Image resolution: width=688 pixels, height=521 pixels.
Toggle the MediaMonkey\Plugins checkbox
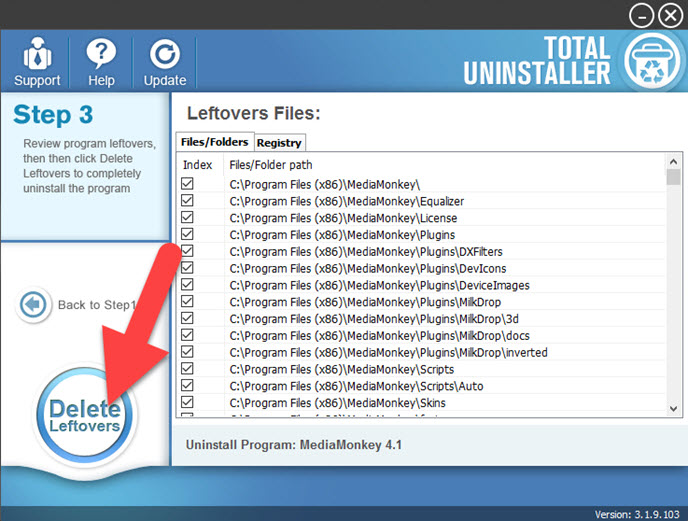click(x=187, y=234)
